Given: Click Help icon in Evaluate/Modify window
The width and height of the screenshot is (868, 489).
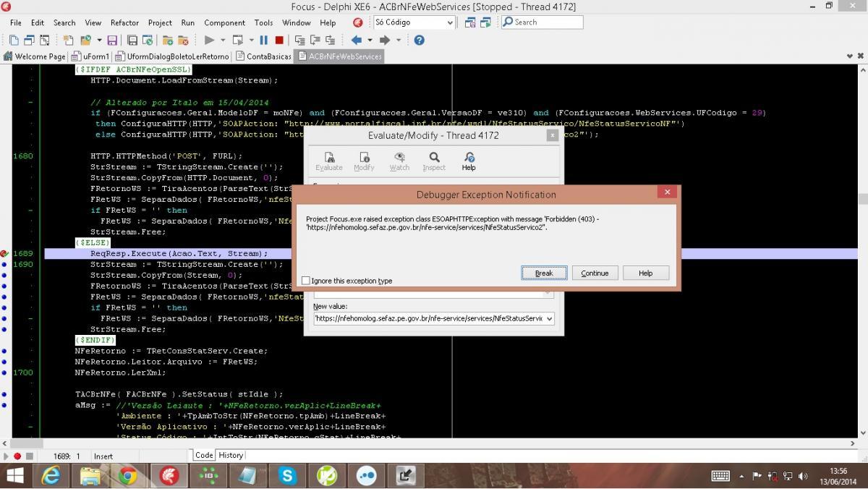Looking at the screenshot, I should pyautogui.click(x=469, y=161).
